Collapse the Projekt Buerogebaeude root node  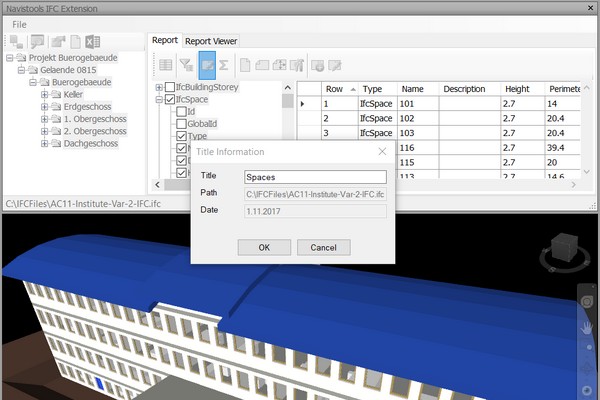point(9,59)
